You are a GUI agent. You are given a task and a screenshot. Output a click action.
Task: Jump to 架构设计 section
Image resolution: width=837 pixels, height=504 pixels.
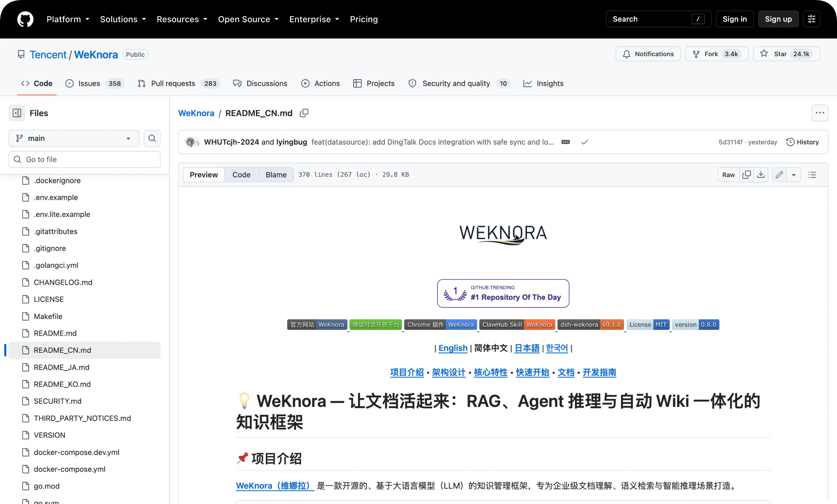point(448,372)
